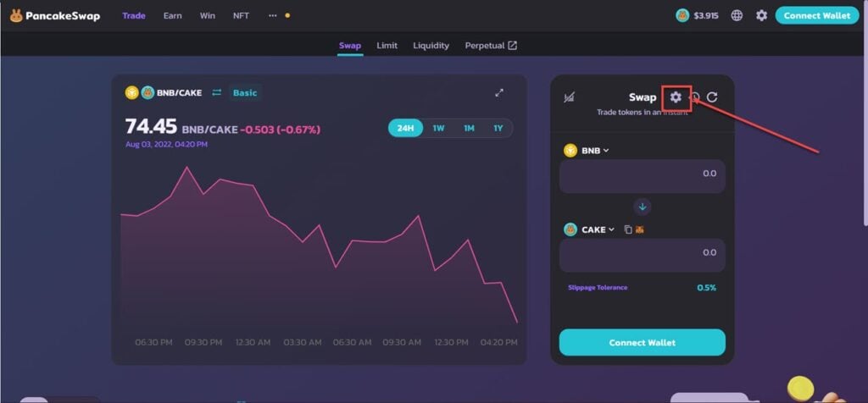Screen dimensions: 868x403
Task: Open the Earn menu
Action: [173, 15]
